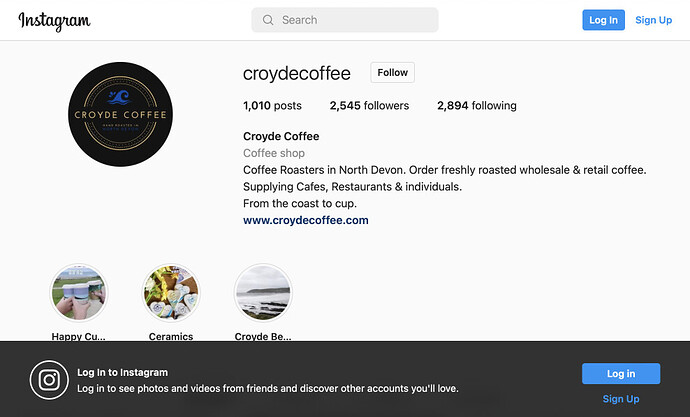
Task: Click the croydecoffee username heading
Action: coord(297,73)
